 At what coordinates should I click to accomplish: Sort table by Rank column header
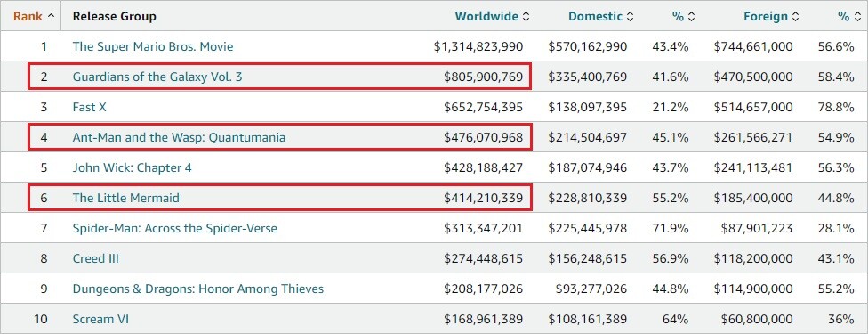coord(34,17)
